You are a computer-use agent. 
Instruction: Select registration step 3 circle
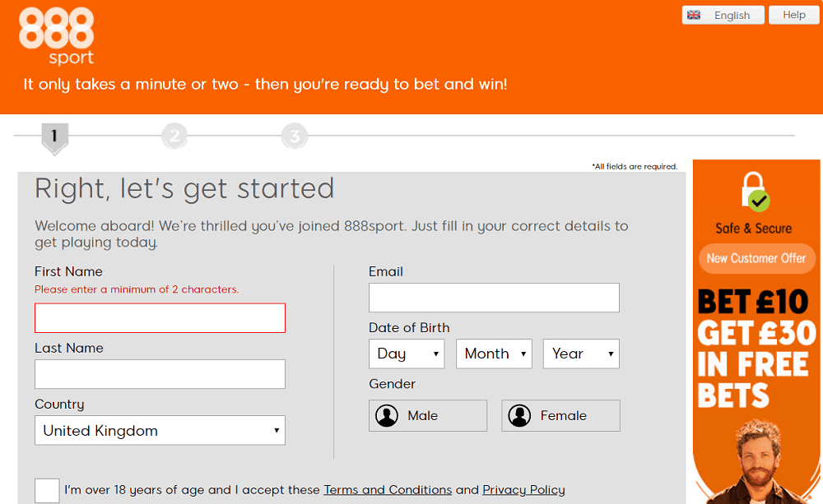[x=295, y=136]
